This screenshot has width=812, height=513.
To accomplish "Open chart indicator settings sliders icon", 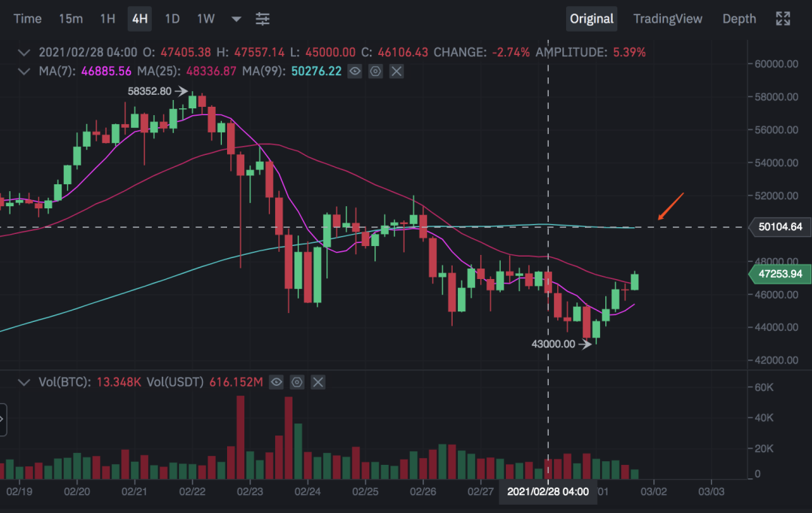I will tap(262, 19).
